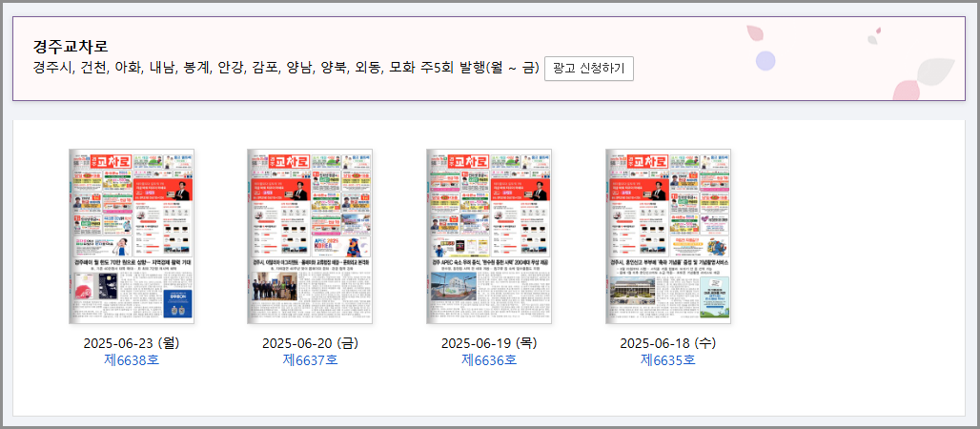Select the date text 2025-06-23 (월)
Viewport: 980px width, 429px height.
click(132, 344)
